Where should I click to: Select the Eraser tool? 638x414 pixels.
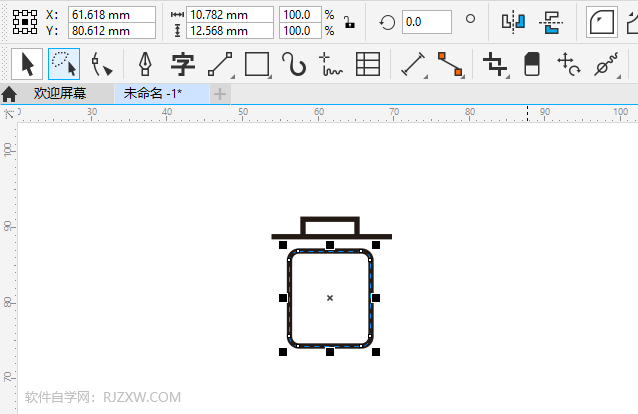pyautogui.click(x=532, y=64)
